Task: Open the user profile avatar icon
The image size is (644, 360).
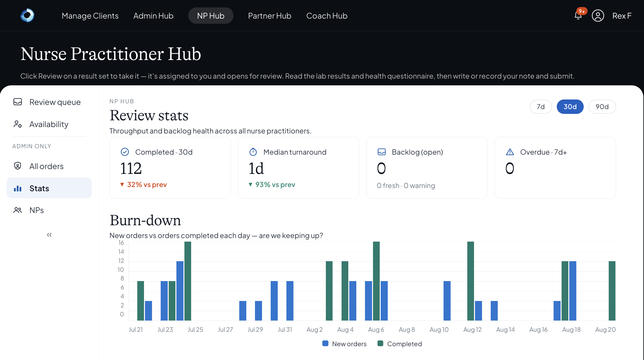Action: pos(598,16)
